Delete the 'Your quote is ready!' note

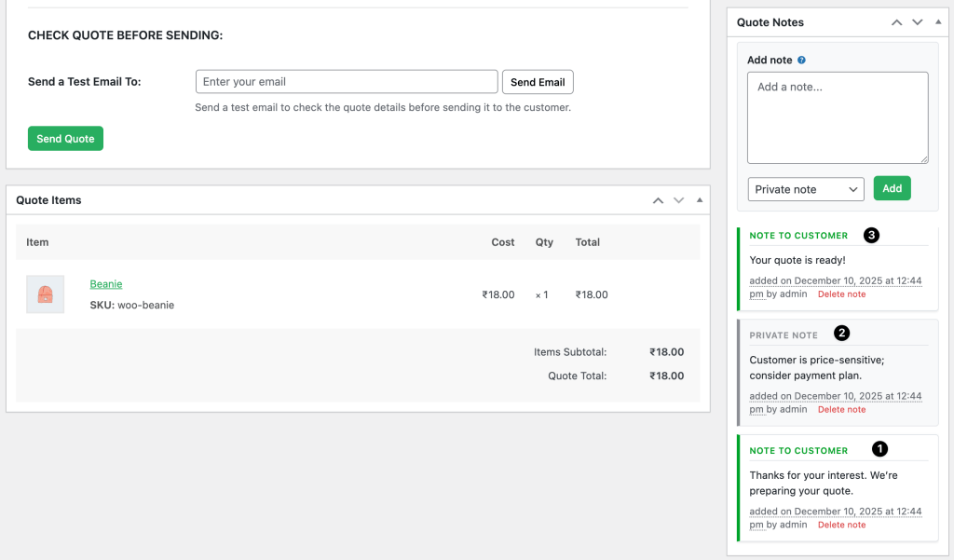point(841,294)
